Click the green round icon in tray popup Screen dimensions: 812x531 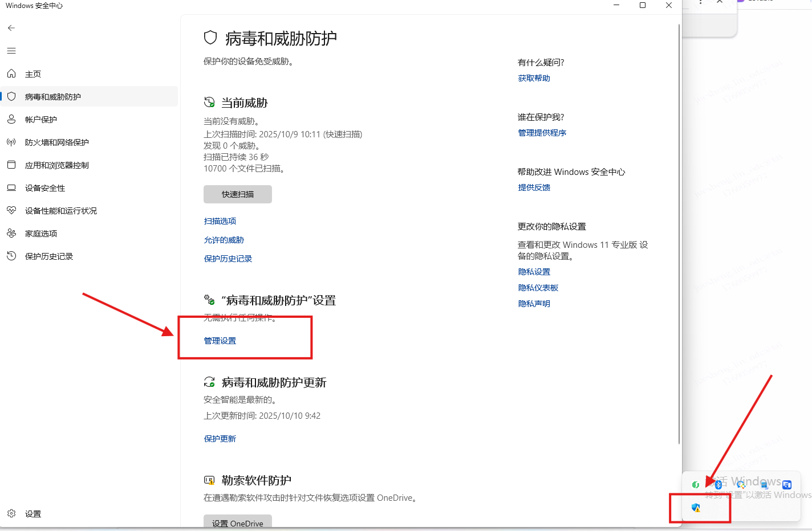(x=695, y=485)
